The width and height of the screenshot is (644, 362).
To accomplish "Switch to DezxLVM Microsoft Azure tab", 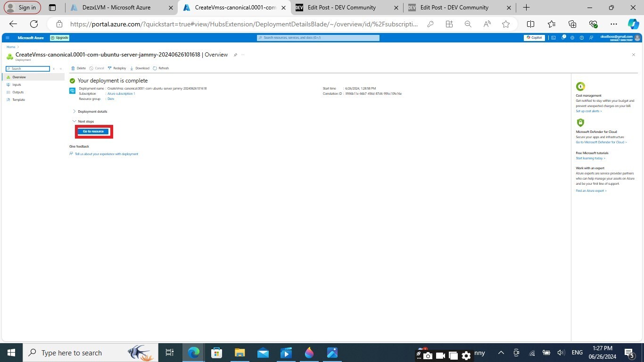I will [121, 8].
